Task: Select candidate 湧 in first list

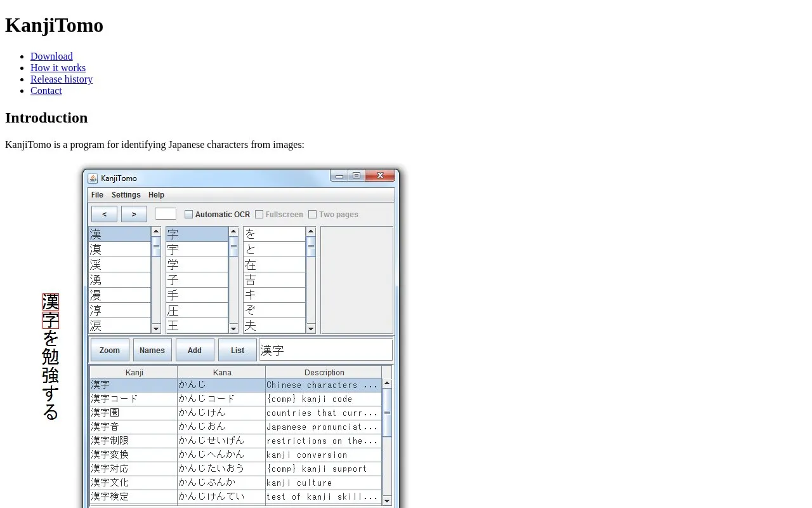Action: (x=119, y=280)
